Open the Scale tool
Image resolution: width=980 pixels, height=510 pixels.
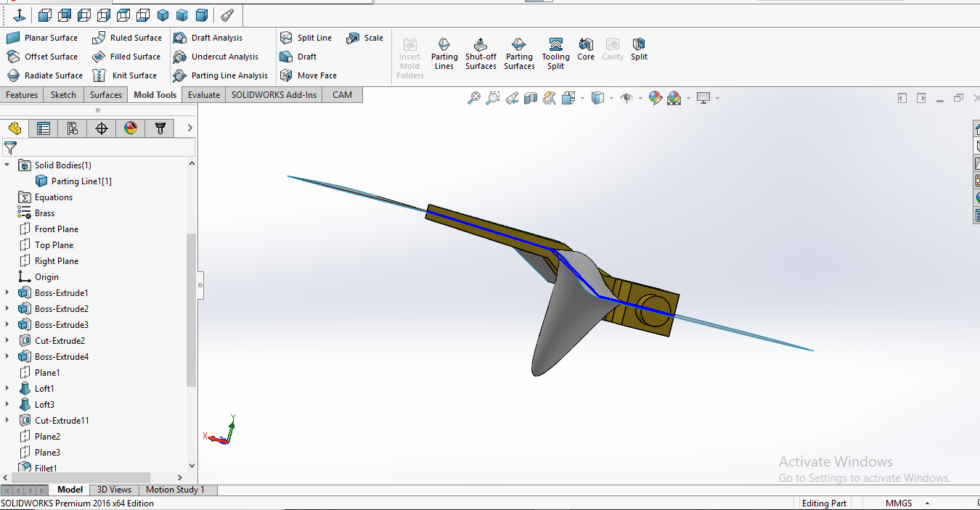364,38
